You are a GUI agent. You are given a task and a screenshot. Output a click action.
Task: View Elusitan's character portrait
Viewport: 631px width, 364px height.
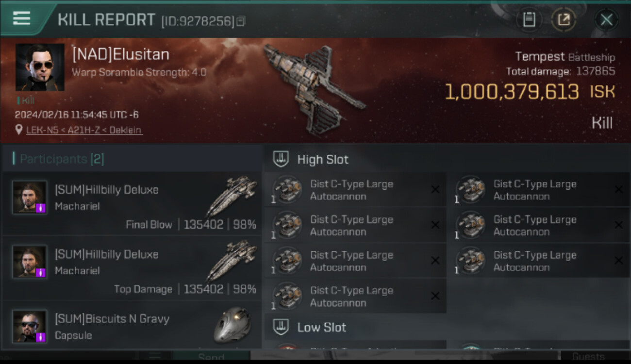40,67
